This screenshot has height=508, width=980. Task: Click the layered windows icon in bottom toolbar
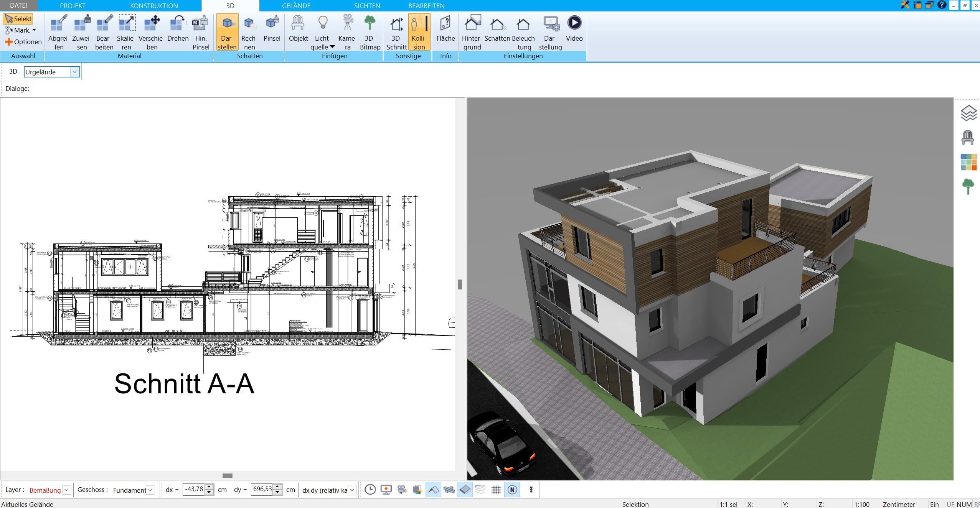click(417, 490)
